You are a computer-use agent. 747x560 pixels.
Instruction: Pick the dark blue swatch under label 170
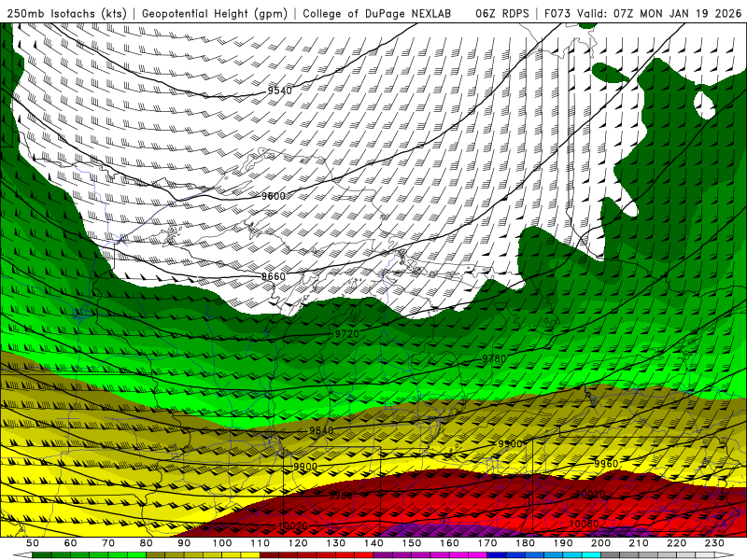click(497, 555)
